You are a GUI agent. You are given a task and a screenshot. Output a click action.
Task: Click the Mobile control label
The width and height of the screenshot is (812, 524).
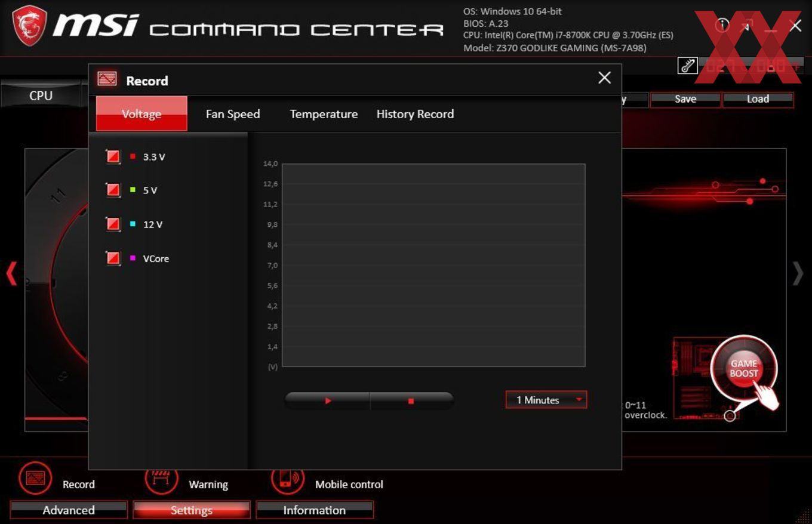349,485
